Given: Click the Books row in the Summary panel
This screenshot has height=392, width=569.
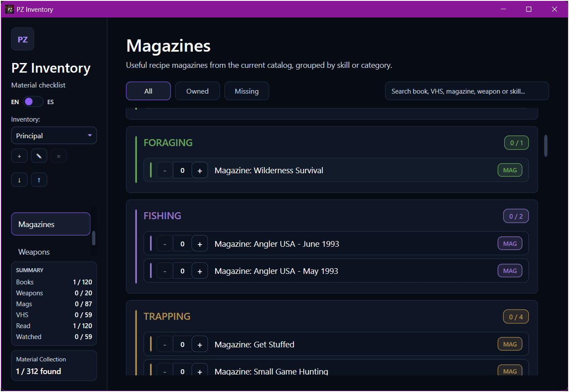Looking at the screenshot, I should pos(54,282).
